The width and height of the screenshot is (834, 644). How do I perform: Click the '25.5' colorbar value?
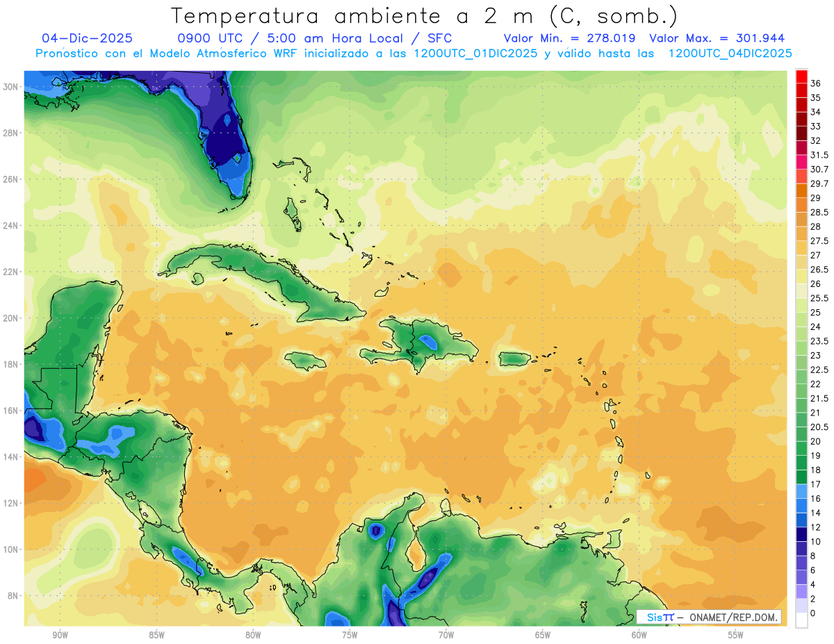[x=819, y=298]
